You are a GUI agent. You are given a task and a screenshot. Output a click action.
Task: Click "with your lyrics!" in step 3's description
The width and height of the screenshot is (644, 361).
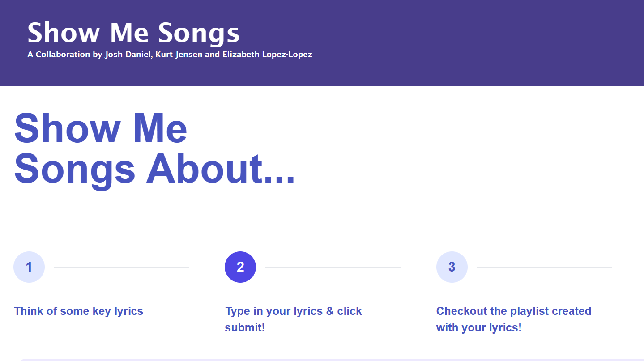(479, 327)
